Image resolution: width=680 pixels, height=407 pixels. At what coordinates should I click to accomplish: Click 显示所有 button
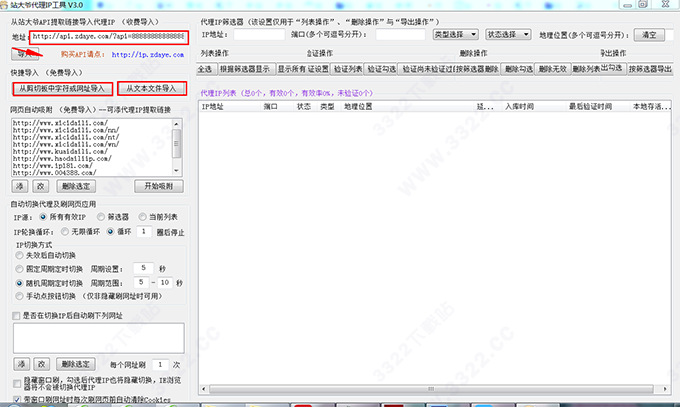[x=292, y=69]
